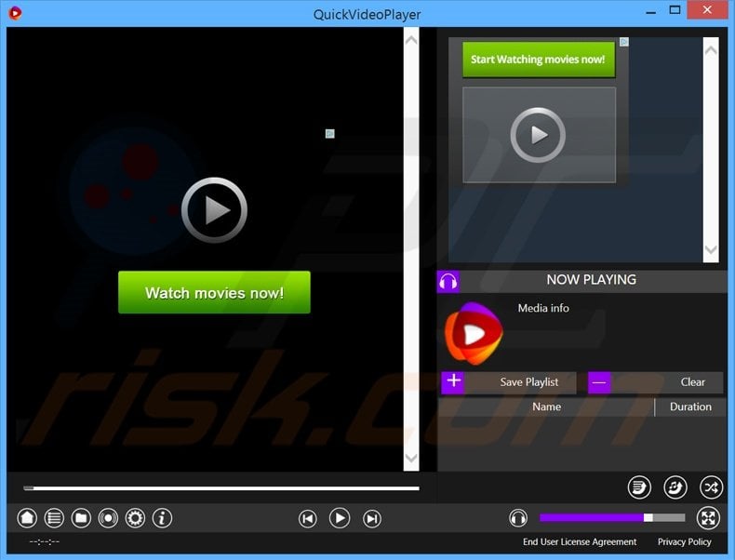Adjust the purple volume slider
This screenshot has height=560, width=735.
612,517
